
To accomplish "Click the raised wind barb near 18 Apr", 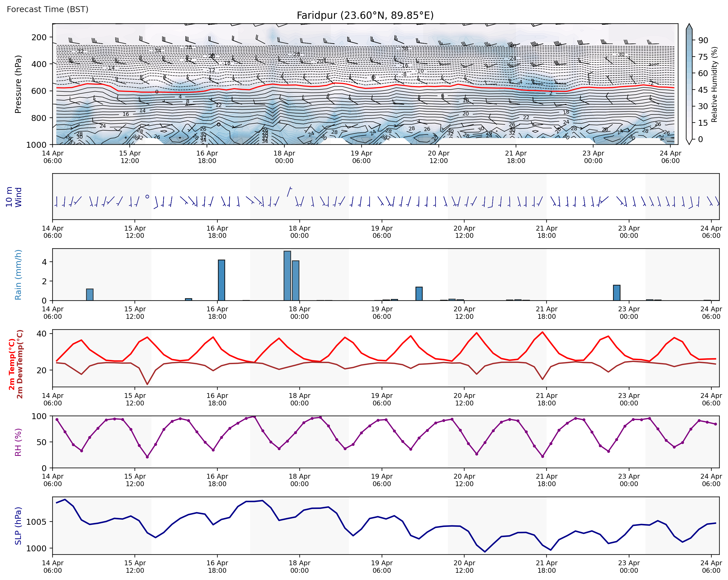I will 289,191.
